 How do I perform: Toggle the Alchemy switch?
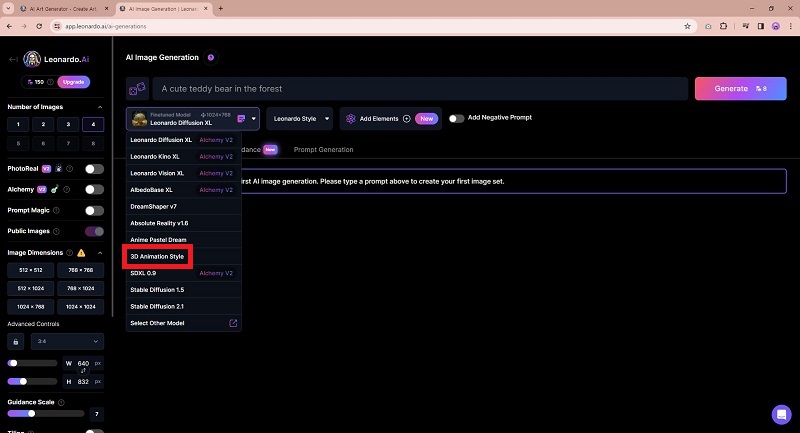click(94, 190)
